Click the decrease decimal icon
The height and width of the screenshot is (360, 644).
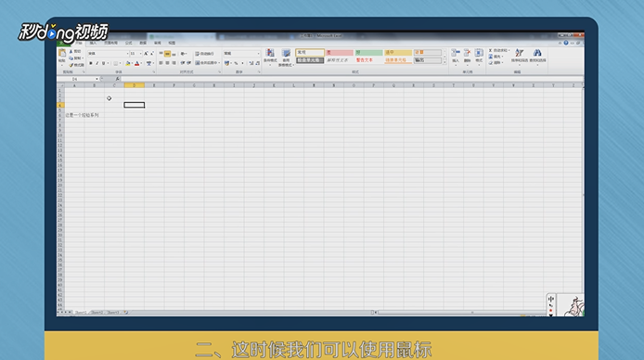coord(257,63)
